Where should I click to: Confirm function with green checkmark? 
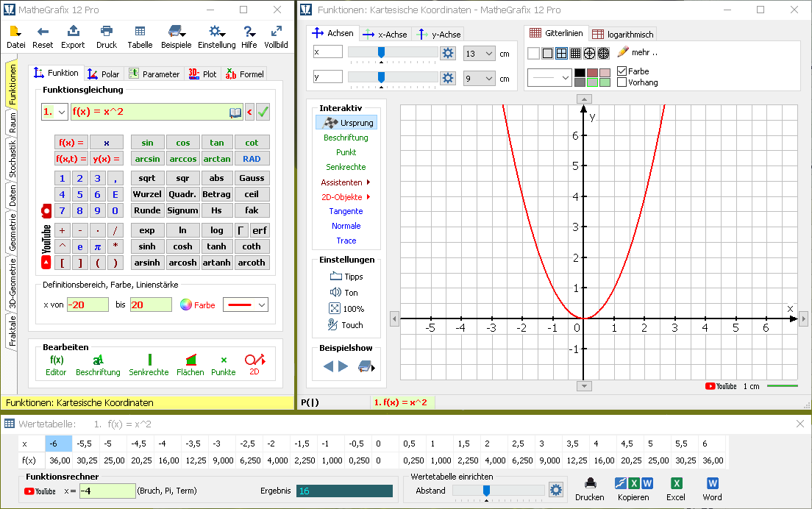coord(263,112)
